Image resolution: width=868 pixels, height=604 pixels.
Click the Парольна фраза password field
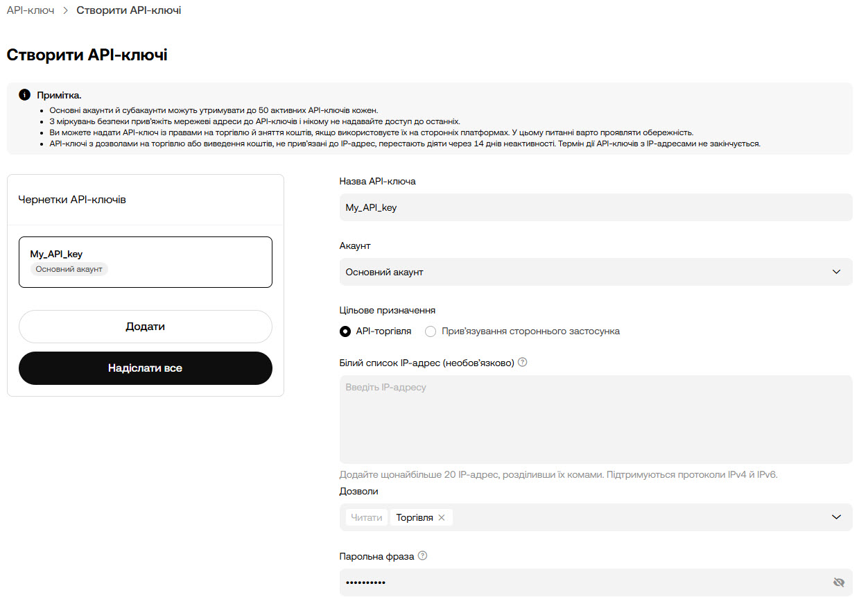(582, 583)
